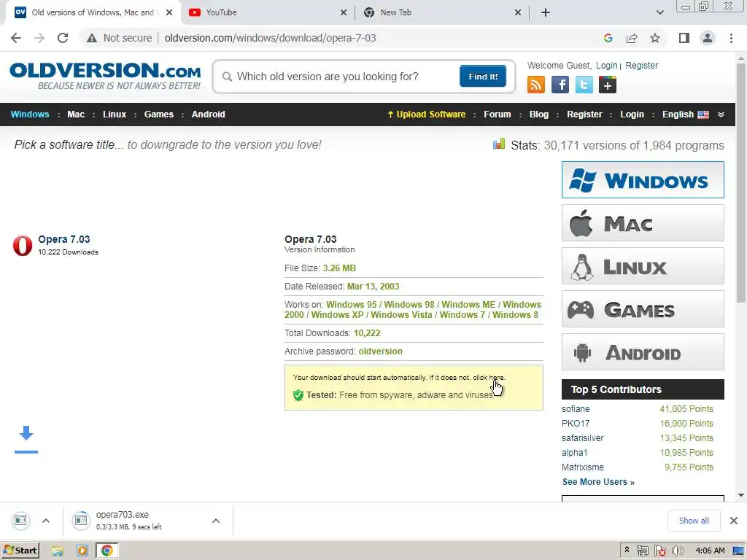Click the Linux platform sidebar button

(x=643, y=266)
